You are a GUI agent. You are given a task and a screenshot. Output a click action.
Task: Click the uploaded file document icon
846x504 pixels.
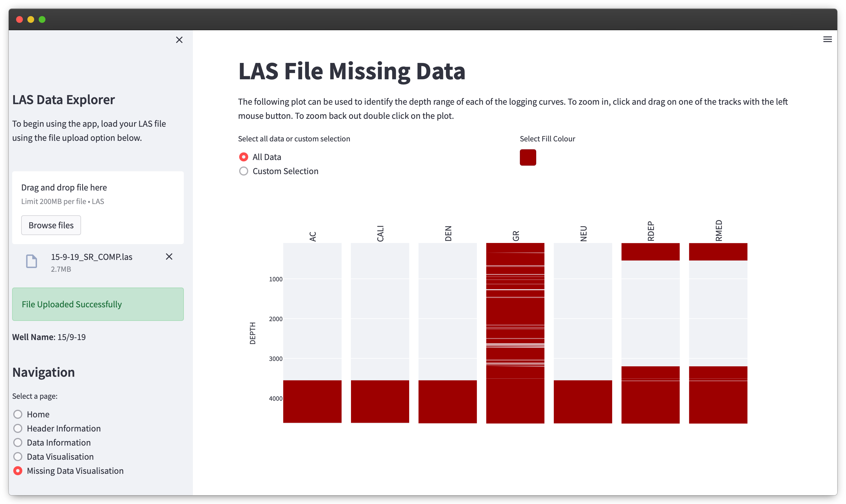click(32, 261)
